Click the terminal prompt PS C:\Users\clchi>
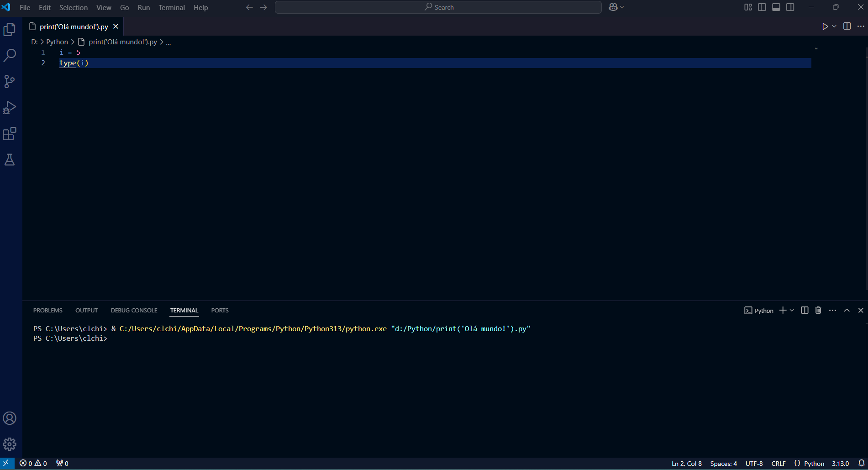The height and width of the screenshot is (470, 868). [x=70, y=338]
